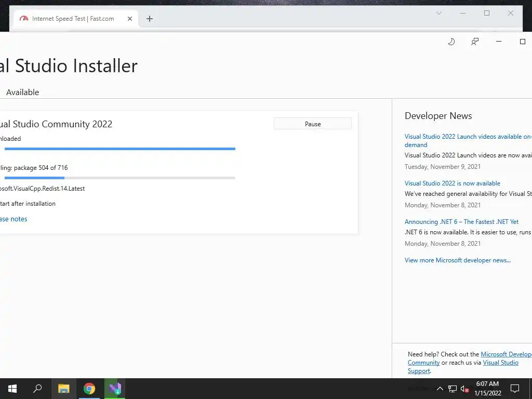Close the Fast.com browser tab
532x399 pixels.
point(129,19)
